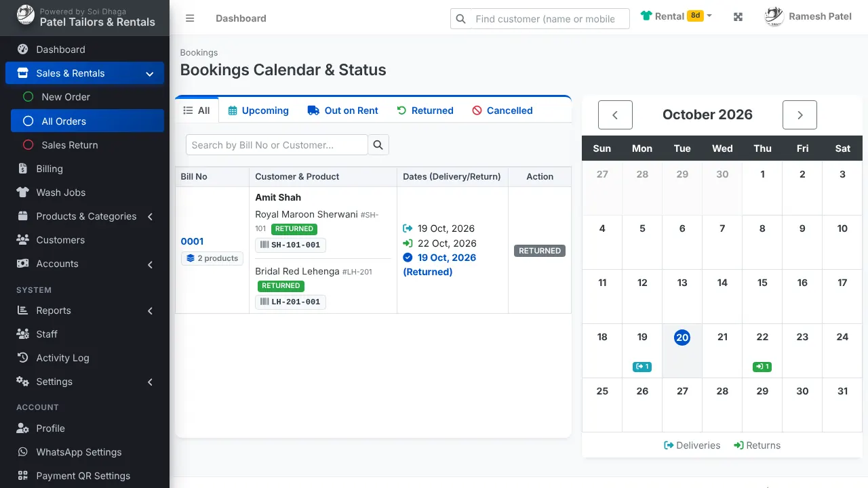This screenshot has height=488, width=868.
Task: Click Ramesh Patel's avatar image
Action: tap(774, 17)
